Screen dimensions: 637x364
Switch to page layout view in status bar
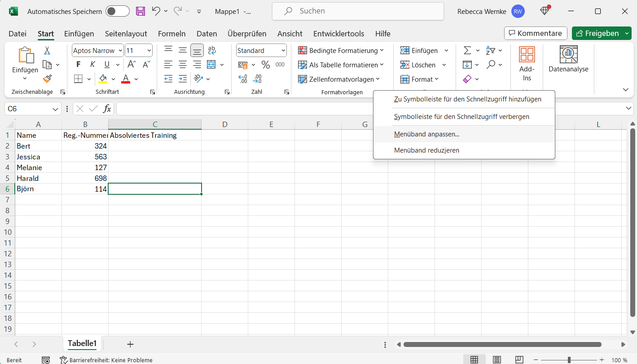[x=497, y=360]
